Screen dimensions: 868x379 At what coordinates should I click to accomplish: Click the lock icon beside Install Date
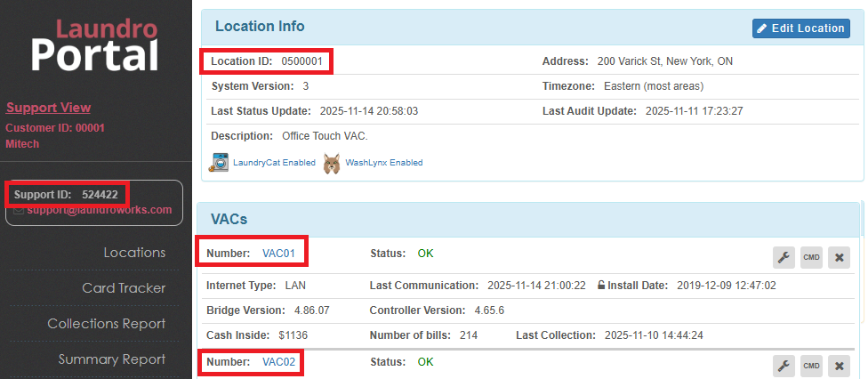click(x=601, y=286)
